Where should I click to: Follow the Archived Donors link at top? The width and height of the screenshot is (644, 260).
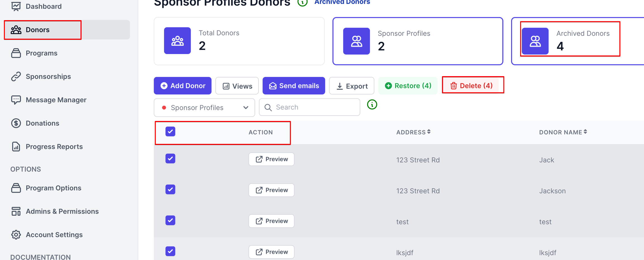(x=342, y=3)
